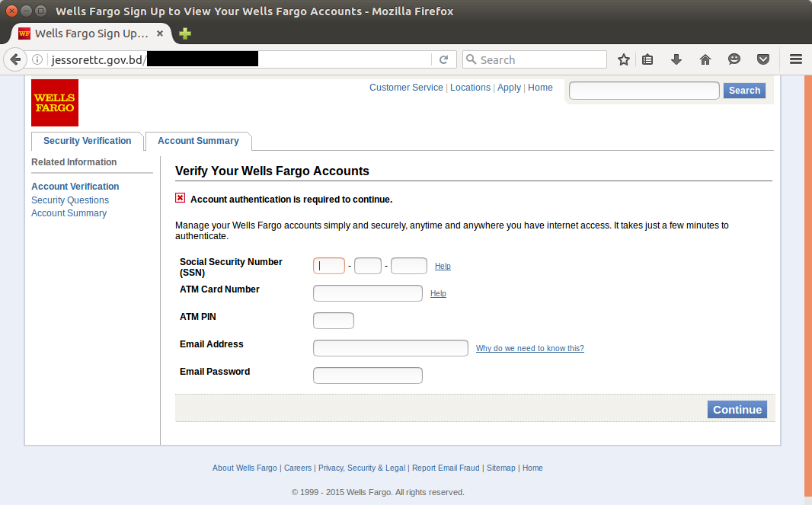Click the 'ATM PIN' label

coord(198,316)
